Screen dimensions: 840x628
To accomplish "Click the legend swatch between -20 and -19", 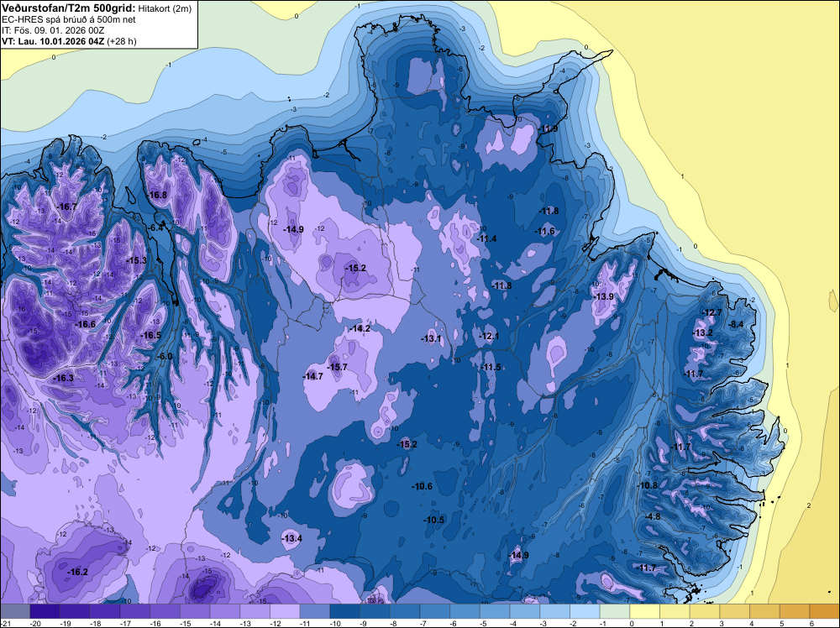I will point(45,611).
